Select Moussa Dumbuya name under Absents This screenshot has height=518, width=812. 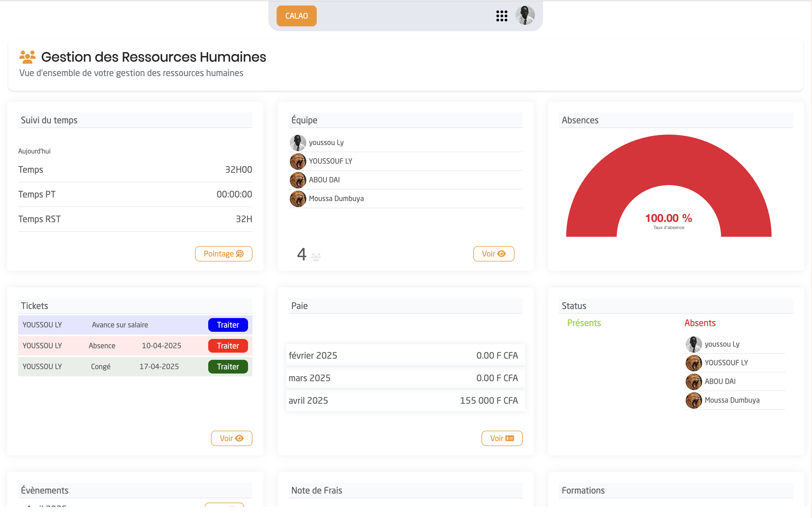[732, 400]
